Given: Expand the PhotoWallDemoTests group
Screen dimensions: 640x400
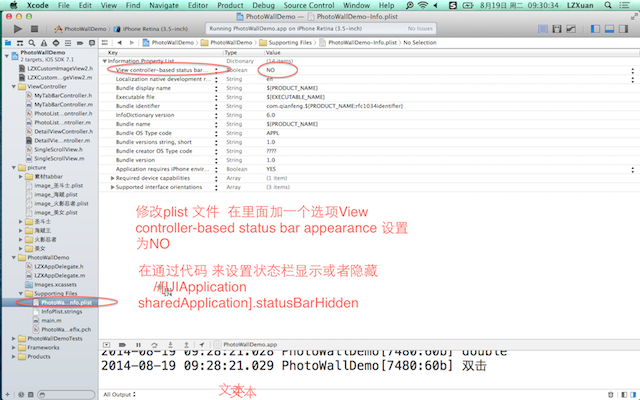Looking at the screenshot, I should pyautogui.click(x=14, y=338).
